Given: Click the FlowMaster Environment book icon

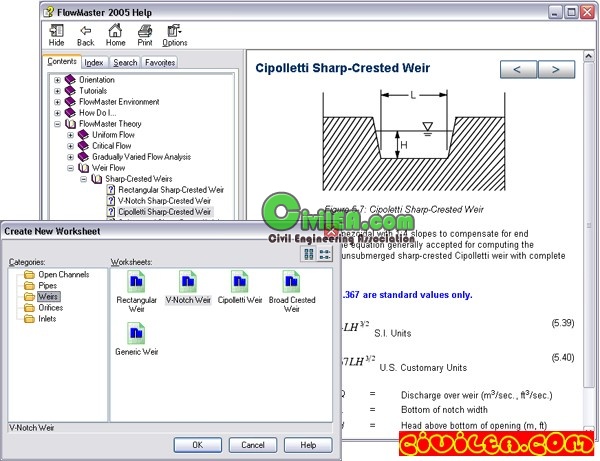Looking at the screenshot, I should [x=70, y=102].
